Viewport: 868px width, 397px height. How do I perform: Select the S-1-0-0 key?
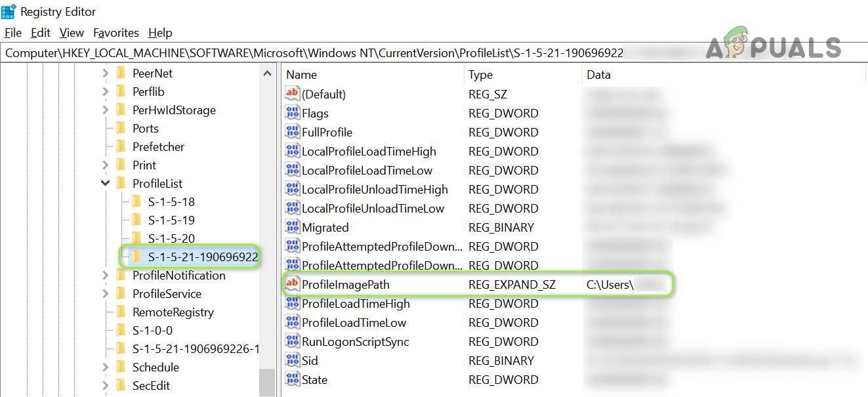click(x=152, y=331)
